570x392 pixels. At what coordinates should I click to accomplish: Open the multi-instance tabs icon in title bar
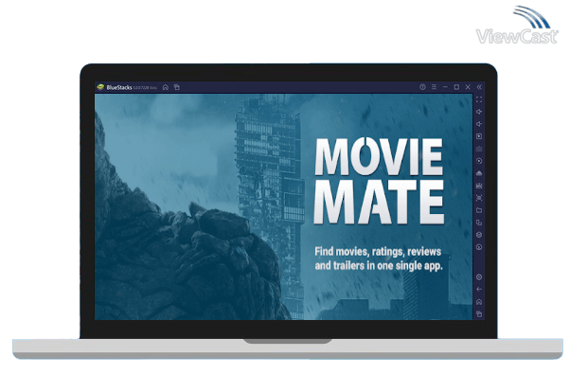(177, 87)
